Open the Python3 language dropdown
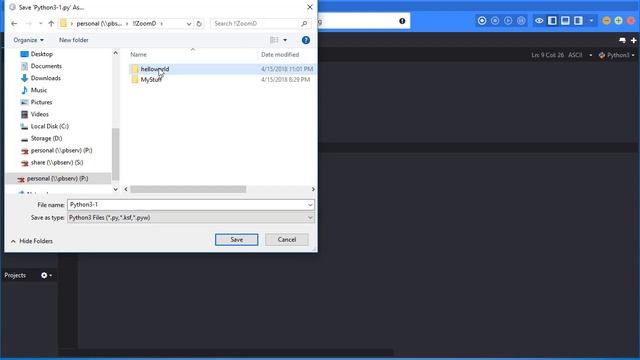This screenshot has height=360, width=640. pyautogui.click(x=616, y=55)
